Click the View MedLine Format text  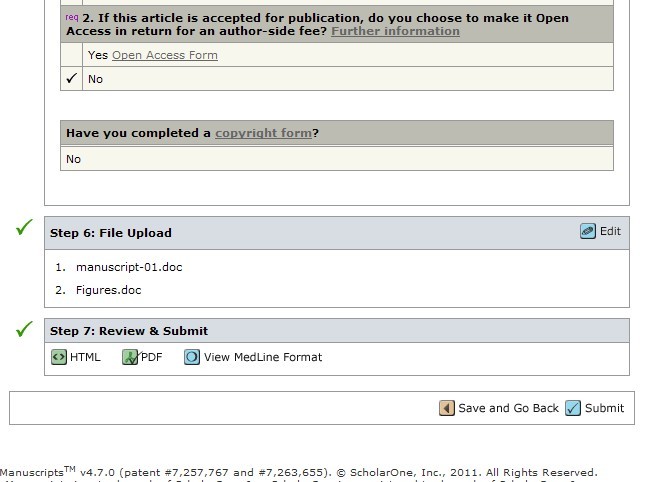click(x=263, y=357)
